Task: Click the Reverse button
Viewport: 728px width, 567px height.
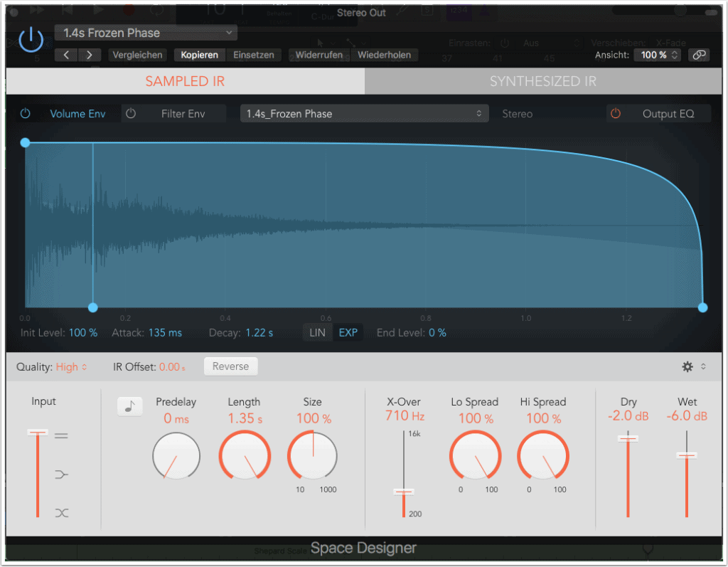Action: pyautogui.click(x=230, y=366)
